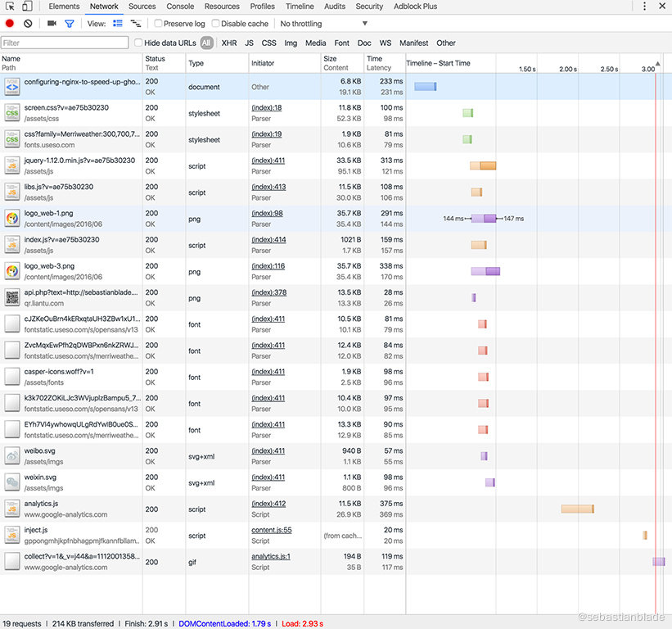Toggle device mode icon
Screen dimensions: 672x629
pos(27,7)
